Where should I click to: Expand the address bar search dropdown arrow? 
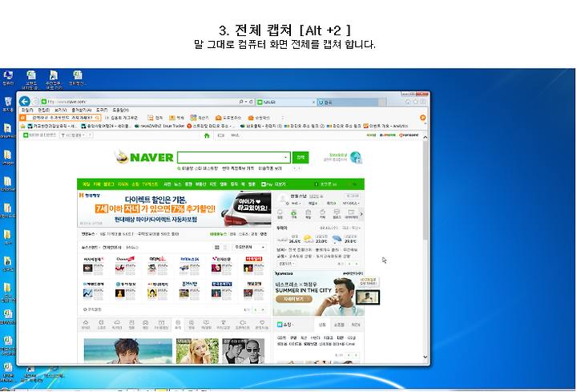(x=245, y=102)
